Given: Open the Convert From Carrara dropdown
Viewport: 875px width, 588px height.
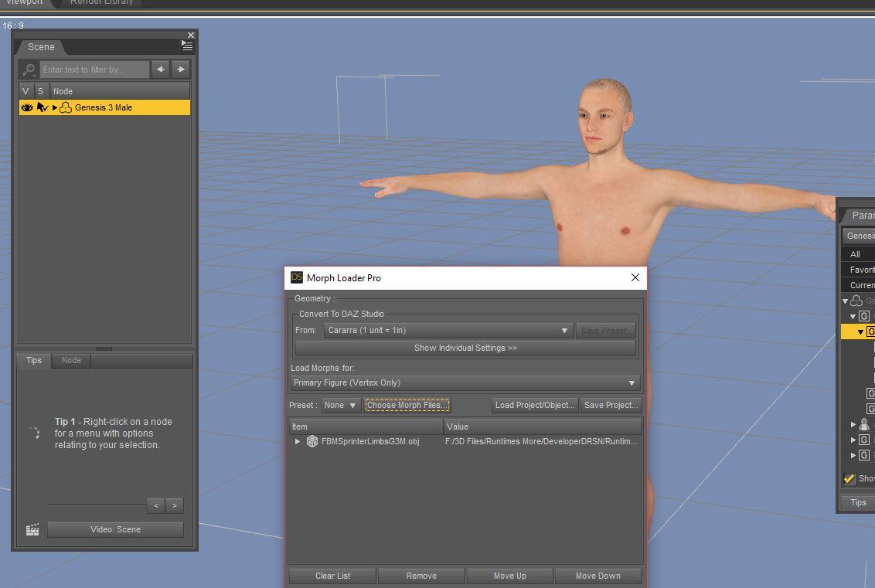Looking at the screenshot, I should [448, 330].
